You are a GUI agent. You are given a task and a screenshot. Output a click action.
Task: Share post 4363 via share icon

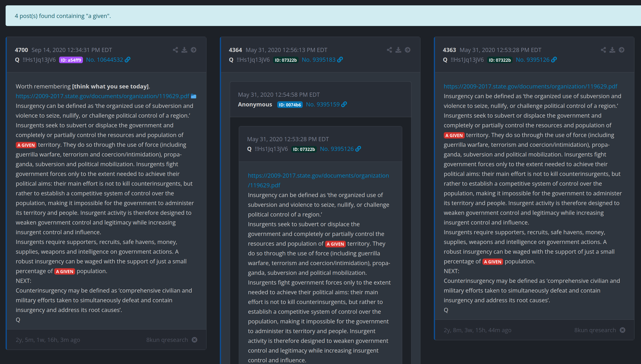coord(604,50)
